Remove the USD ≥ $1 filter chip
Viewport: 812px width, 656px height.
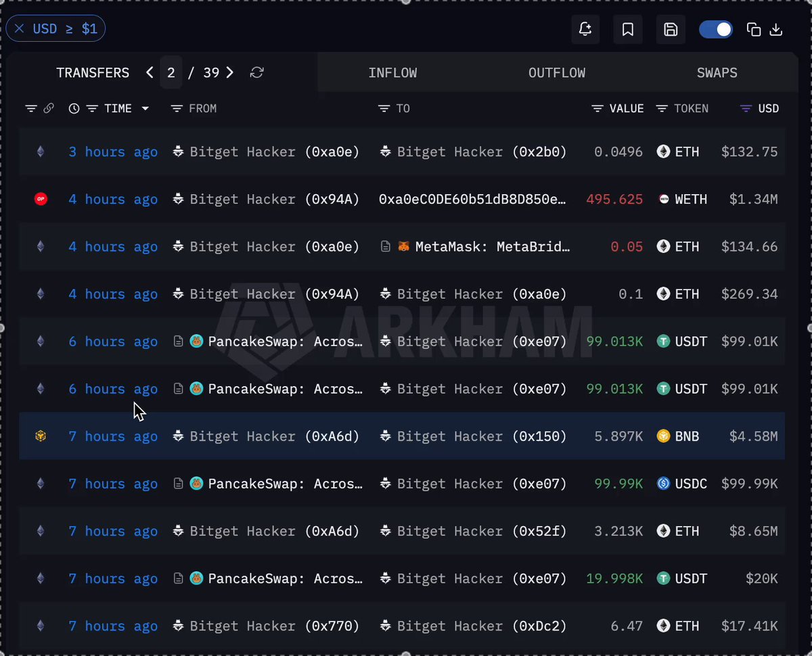point(19,29)
